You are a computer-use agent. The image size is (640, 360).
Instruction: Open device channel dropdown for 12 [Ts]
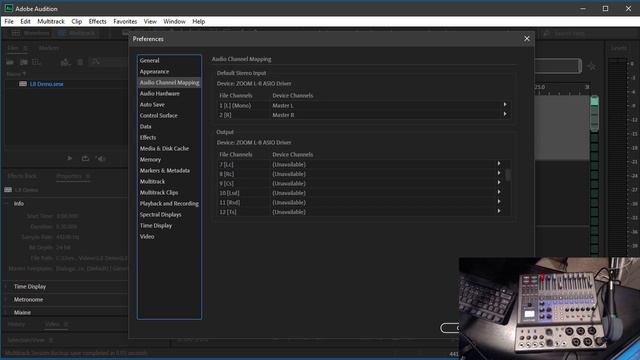499,212
